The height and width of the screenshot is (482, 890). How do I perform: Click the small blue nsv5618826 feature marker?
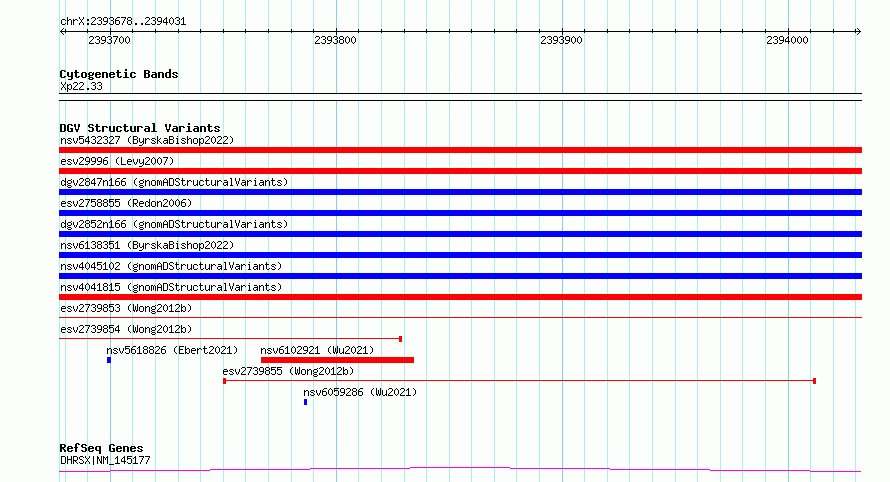point(109,360)
